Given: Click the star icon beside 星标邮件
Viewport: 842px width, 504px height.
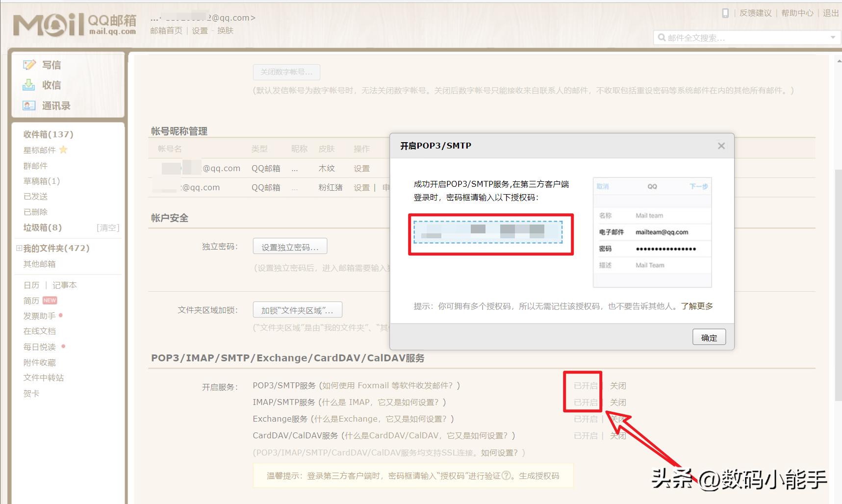Looking at the screenshot, I should (x=63, y=150).
